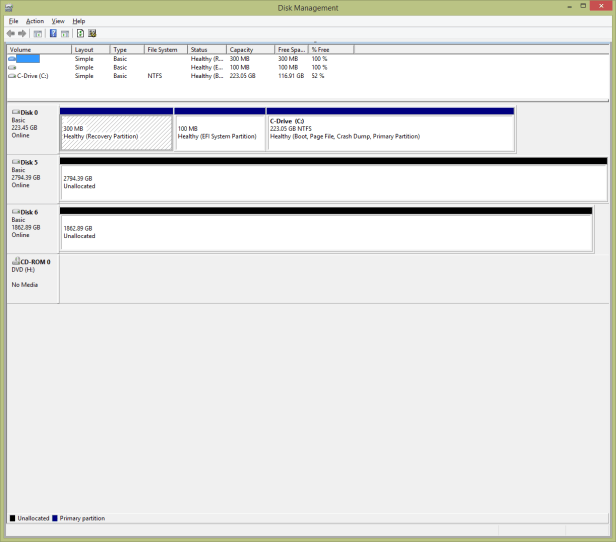616x542 pixels.
Task: Click the Back arrow toolbar icon
Action: pos(11,33)
